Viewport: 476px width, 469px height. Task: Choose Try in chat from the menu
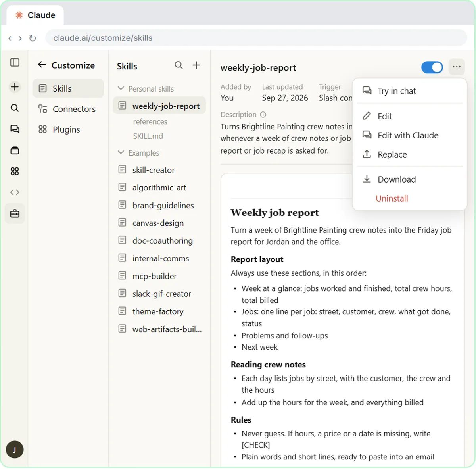(x=410, y=91)
